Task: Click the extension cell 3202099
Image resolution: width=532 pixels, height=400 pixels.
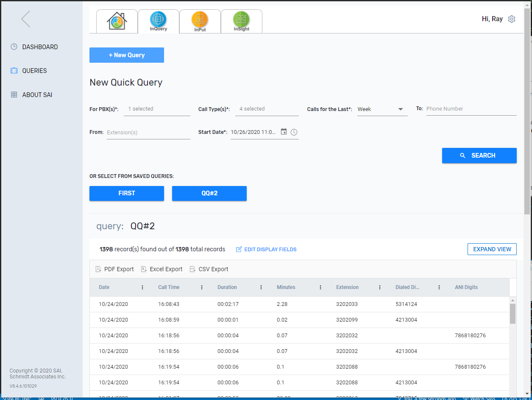Action: 347,320
